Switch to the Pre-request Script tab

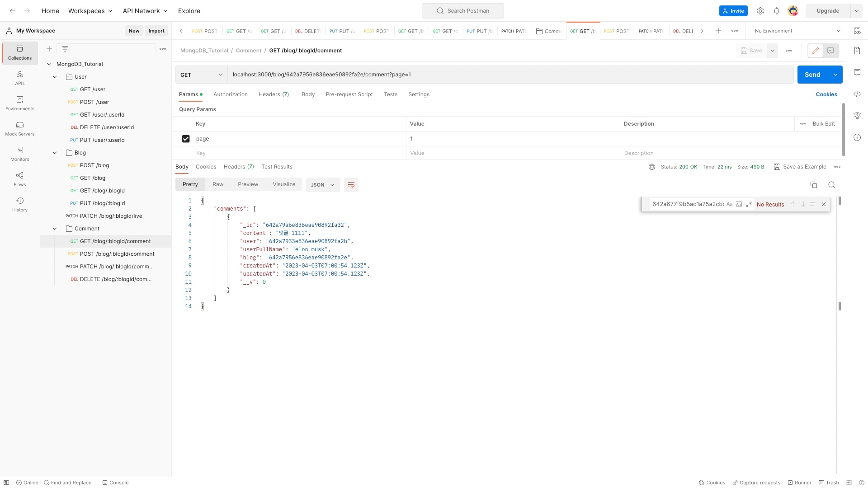point(349,94)
